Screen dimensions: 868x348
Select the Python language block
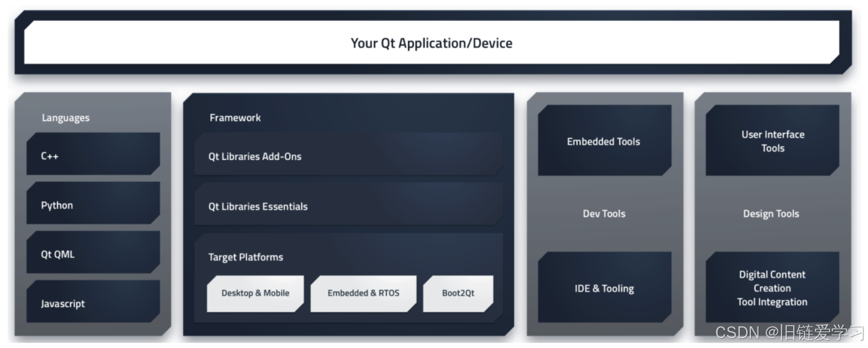(x=93, y=203)
